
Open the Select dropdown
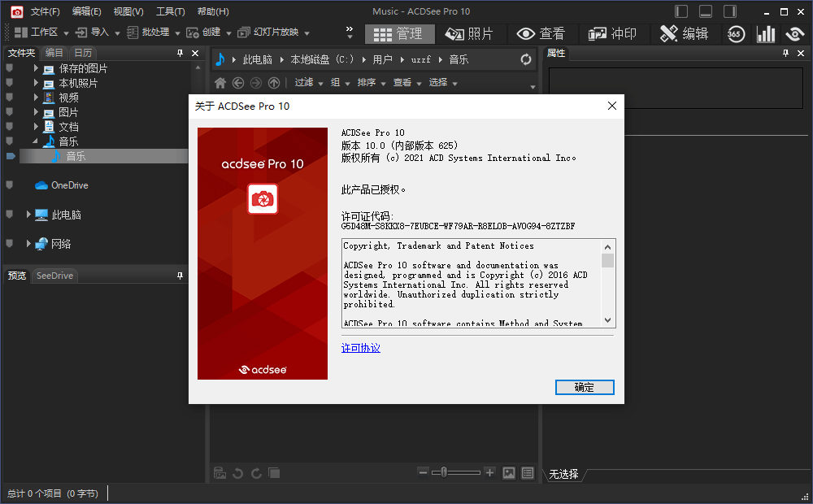pos(443,82)
